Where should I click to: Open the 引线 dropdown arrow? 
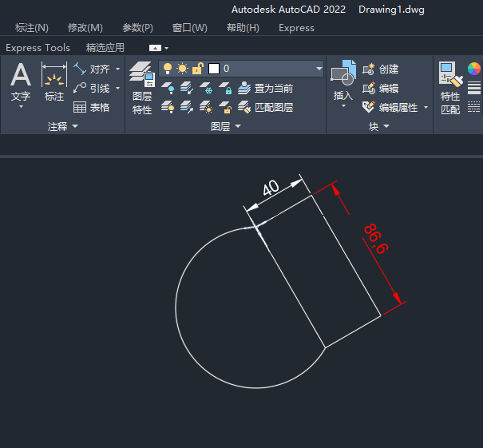tap(117, 89)
